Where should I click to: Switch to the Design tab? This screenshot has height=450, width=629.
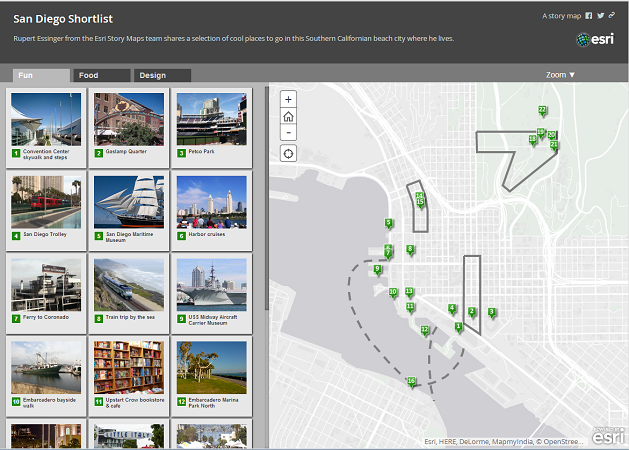[162, 75]
